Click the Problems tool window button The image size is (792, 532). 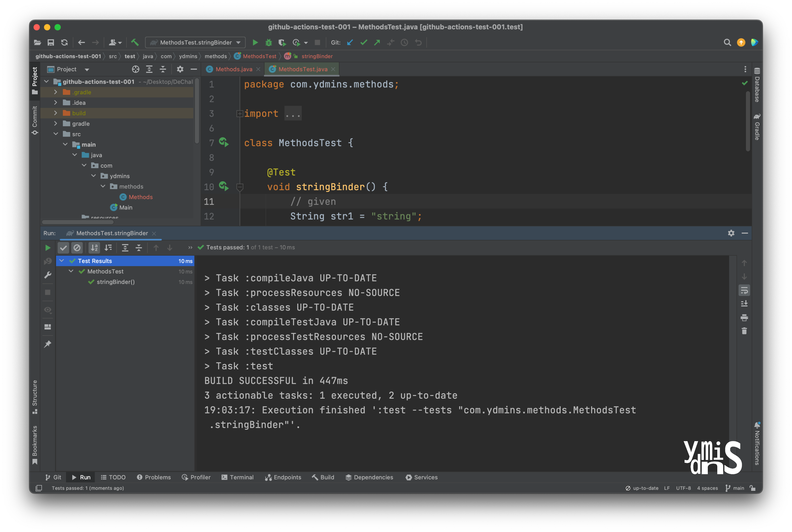pyautogui.click(x=154, y=477)
